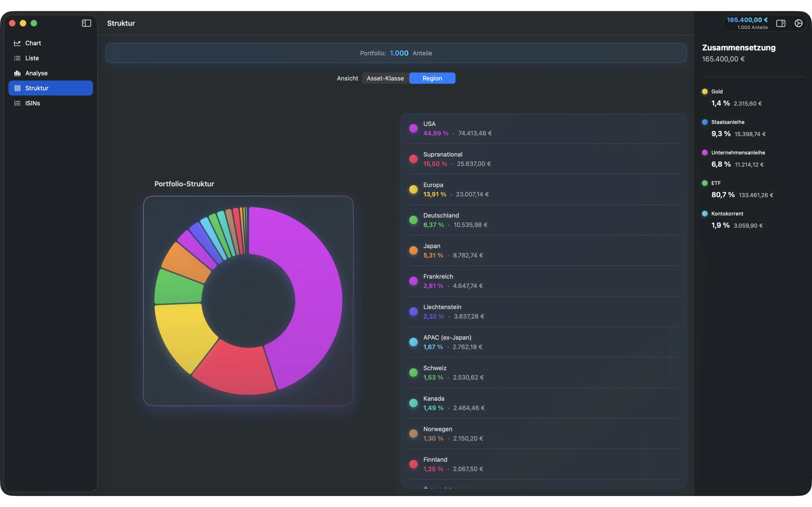Image resolution: width=812 pixels, height=507 pixels.
Task: Toggle the ETF legend dot
Action: tap(705, 183)
